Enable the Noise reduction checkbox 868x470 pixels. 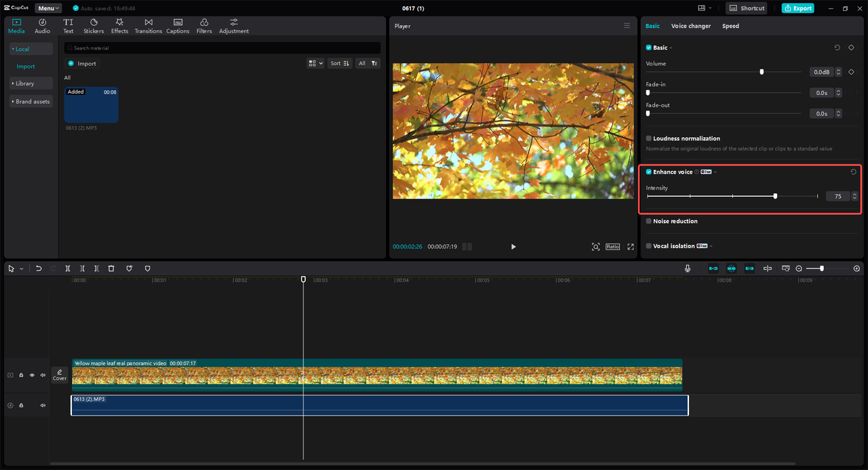(x=649, y=221)
